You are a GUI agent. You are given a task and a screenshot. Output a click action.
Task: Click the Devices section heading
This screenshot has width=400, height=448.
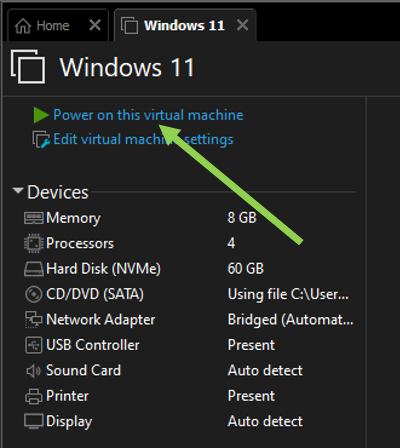tap(58, 192)
